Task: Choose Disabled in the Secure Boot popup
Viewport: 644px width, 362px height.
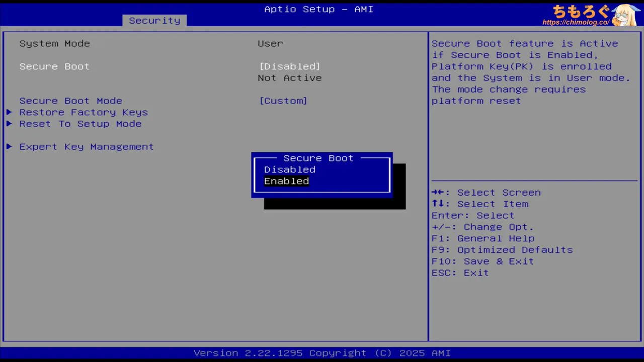Action: coord(290,169)
